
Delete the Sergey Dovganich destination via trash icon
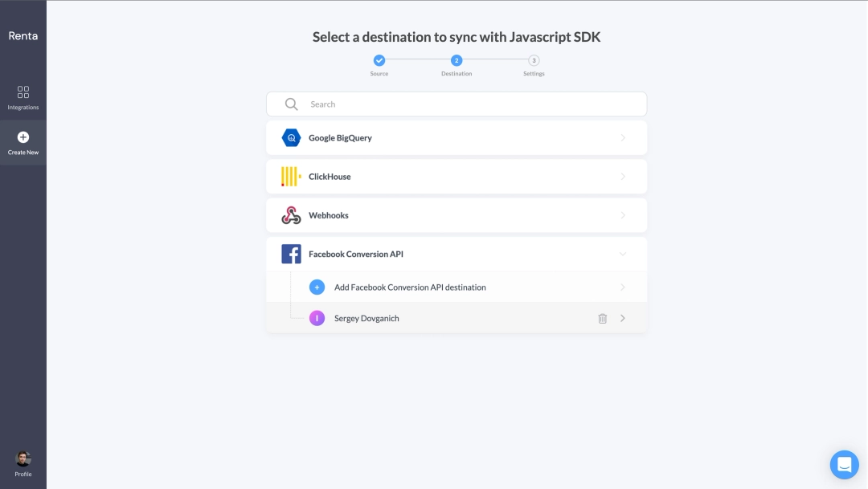click(x=603, y=318)
